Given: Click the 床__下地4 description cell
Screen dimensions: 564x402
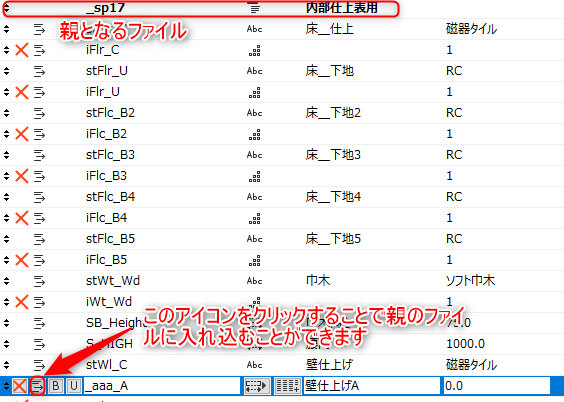Looking at the screenshot, I should click(333, 197).
